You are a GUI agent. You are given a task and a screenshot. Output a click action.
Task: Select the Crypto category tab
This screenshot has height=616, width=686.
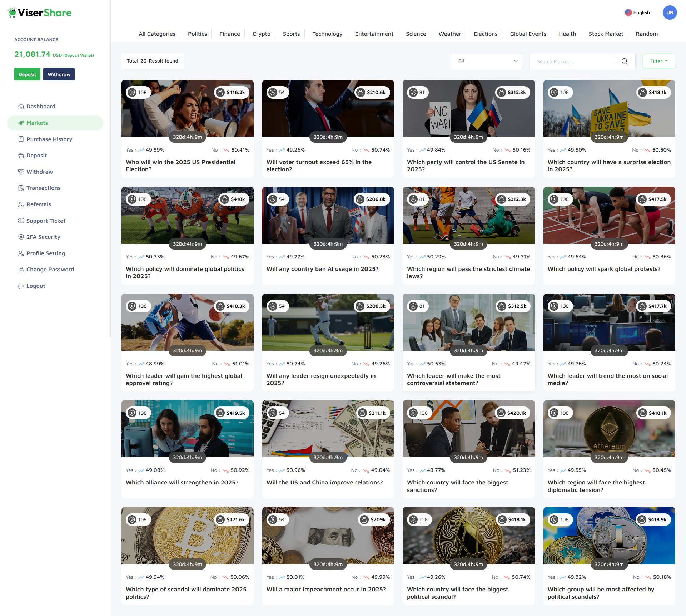click(x=261, y=34)
